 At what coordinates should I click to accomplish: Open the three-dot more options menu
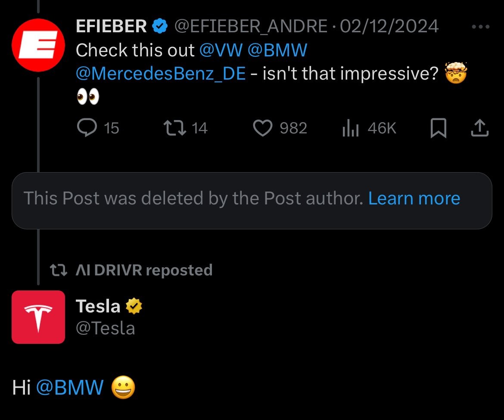tap(480, 27)
